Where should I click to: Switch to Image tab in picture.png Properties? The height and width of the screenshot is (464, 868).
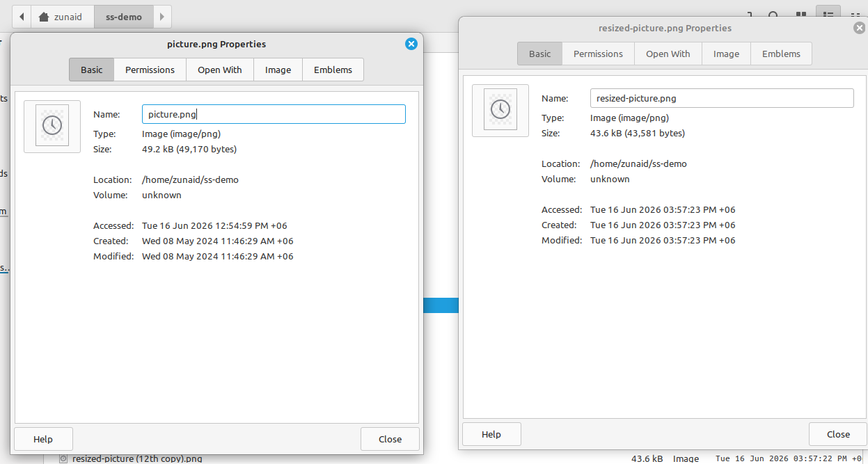tap(278, 70)
